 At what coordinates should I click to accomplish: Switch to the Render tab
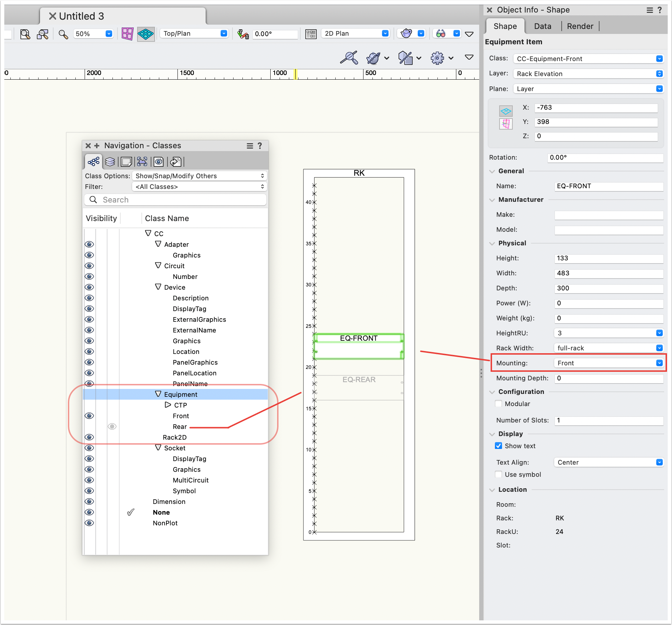point(580,26)
